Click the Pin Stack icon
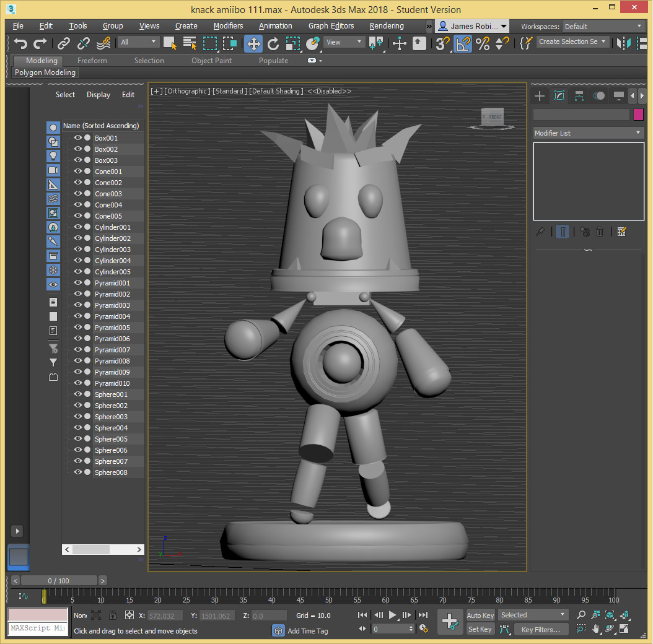This screenshot has height=644, width=653. (541, 231)
